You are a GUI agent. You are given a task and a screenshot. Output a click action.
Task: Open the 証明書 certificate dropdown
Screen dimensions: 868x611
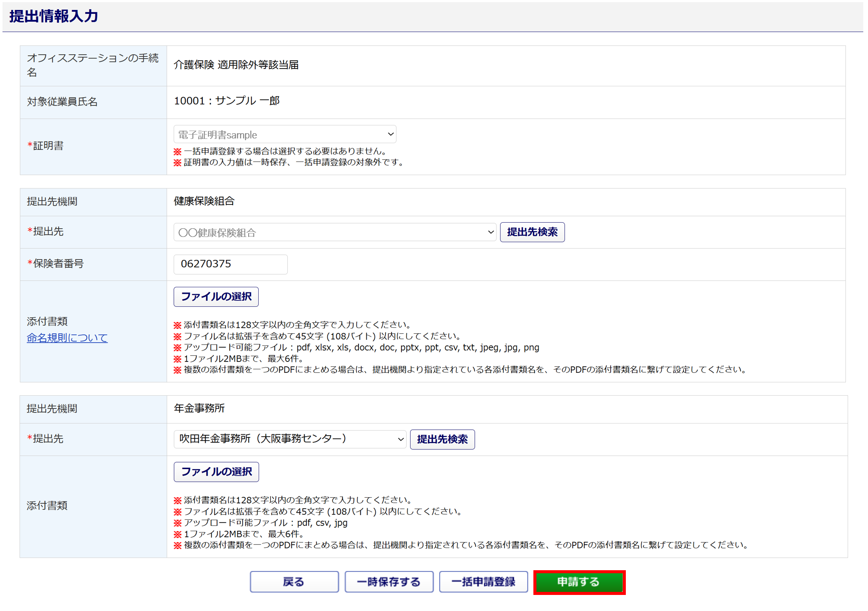[284, 135]
